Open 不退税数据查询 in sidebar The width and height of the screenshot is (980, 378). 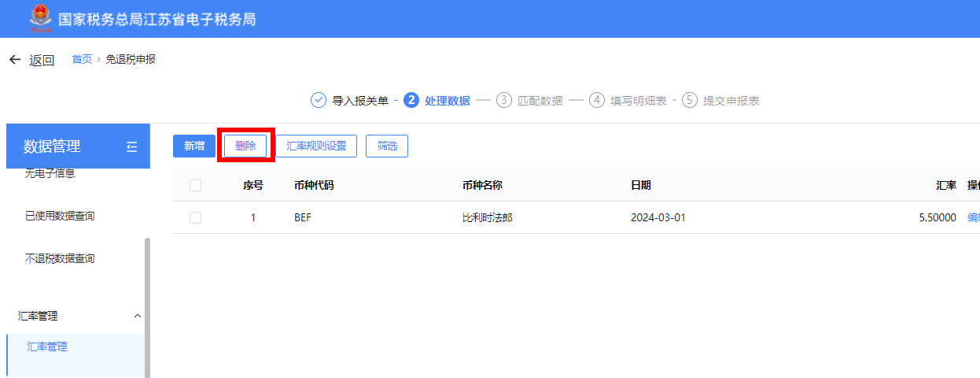(60, 258)
